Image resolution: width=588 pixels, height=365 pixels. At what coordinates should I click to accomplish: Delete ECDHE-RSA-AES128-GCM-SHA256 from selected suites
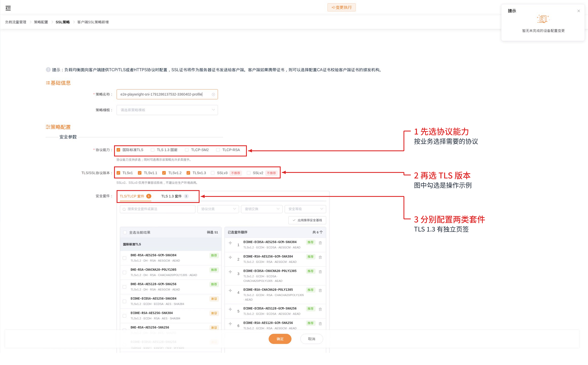tap(320, 324)
